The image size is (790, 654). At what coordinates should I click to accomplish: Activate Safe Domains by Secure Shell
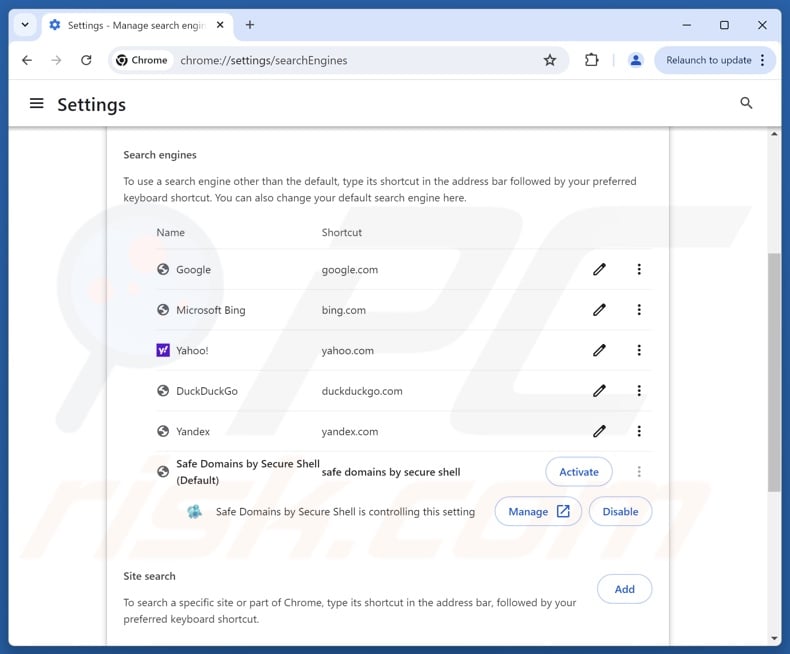click(579, 472)
